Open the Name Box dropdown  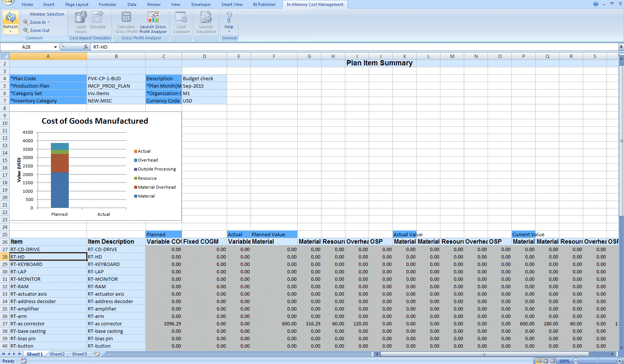click(55, 47)
